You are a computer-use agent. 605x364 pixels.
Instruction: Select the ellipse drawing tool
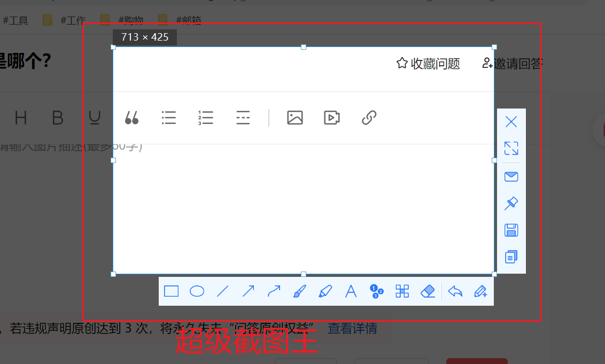coord(197,291)
